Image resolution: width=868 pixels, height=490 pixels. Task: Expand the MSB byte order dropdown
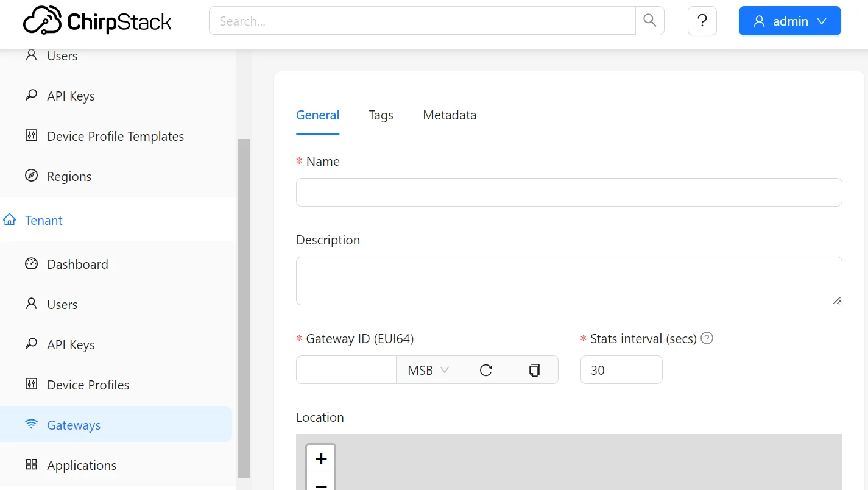tap(428, 370)
